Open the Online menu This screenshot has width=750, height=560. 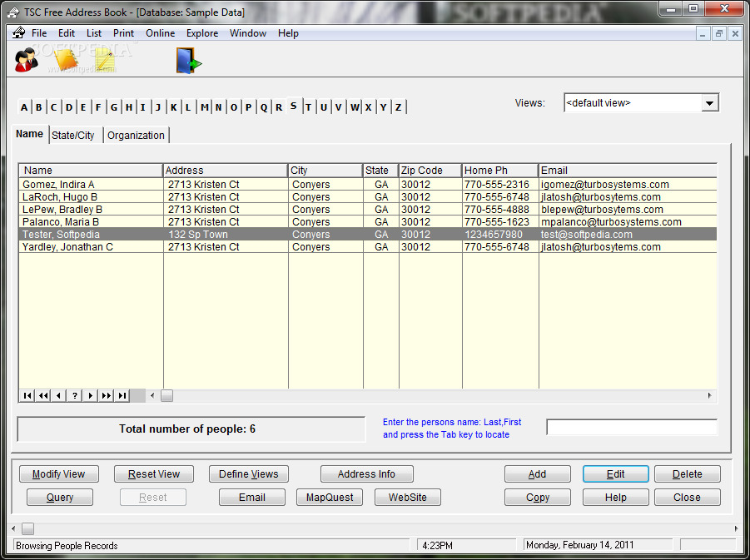[x=160, y=33]
